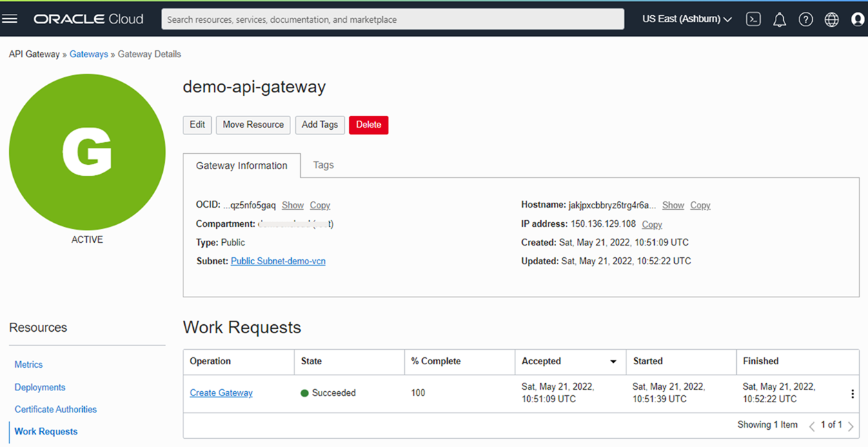Click the Oracle Cloud logo
The image size is (868, 447).
point(88,19)
